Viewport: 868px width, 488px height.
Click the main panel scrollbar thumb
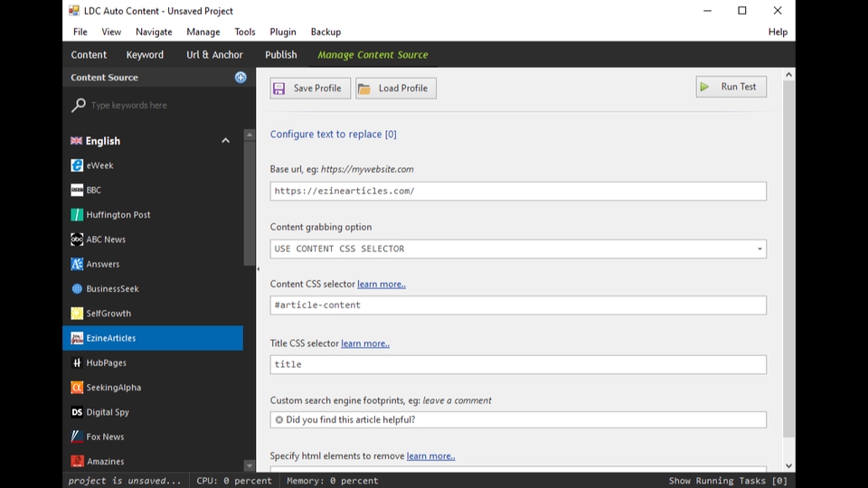click(x=788, y=259)
